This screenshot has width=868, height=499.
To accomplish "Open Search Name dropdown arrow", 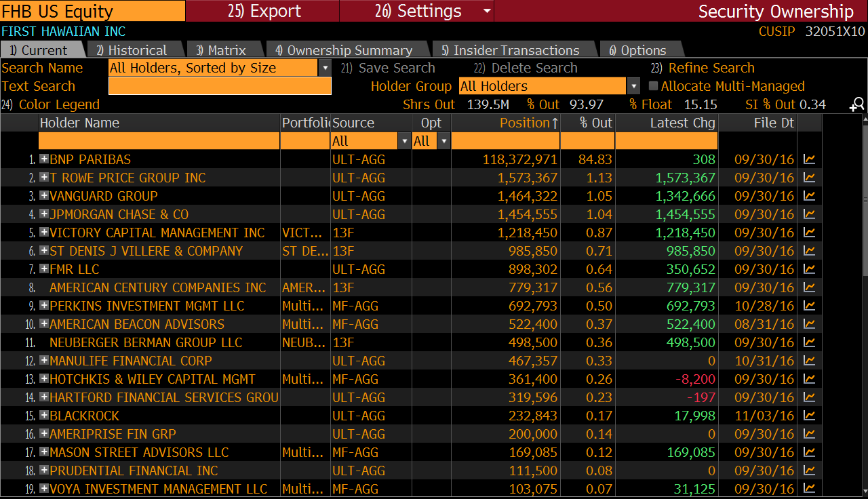I will click(325, 68).
